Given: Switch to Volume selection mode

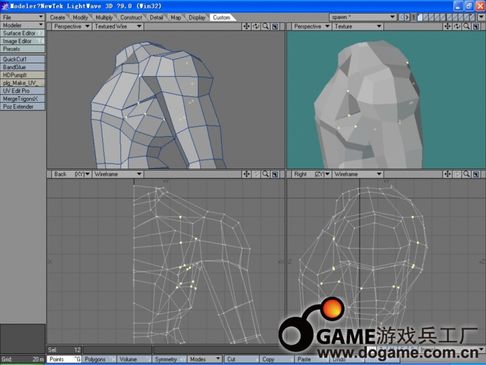Looking at the screenshot, I should click(134, 359).
